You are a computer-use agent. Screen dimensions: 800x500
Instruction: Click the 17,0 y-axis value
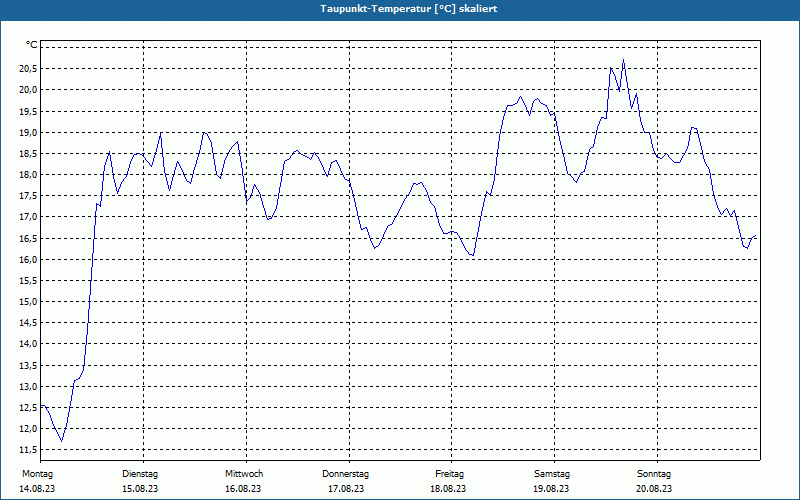[x=28, y=217]
